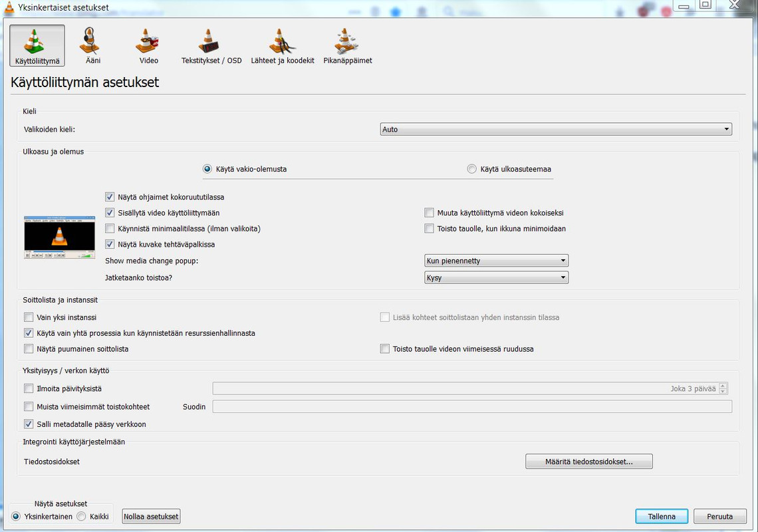Open the Jatketaanko toistoa dropdown
This screenshot has height=532, width=758.
(497, 277)
